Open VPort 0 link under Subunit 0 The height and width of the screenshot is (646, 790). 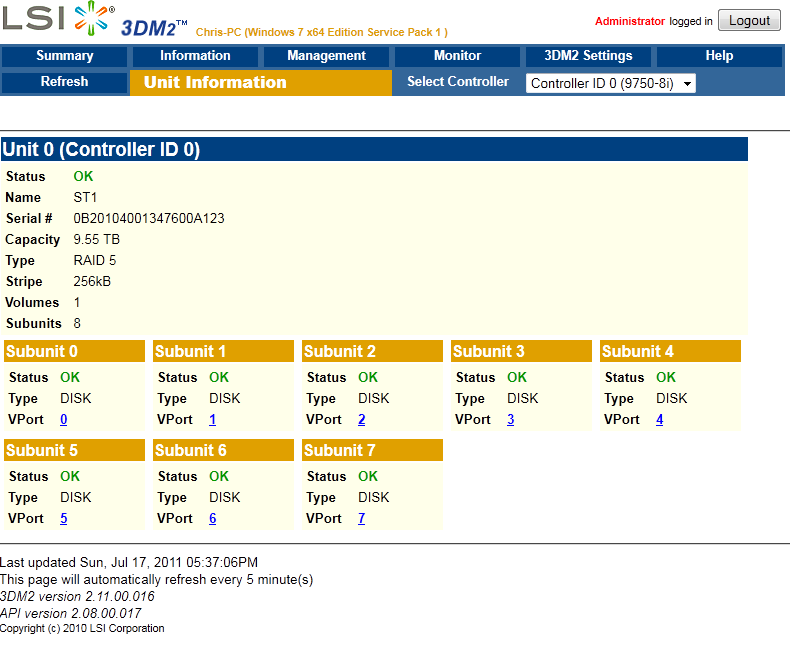[63, 419]
